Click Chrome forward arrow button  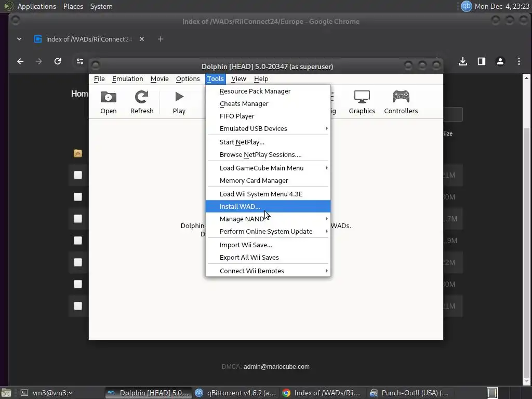tap(38, 61)
